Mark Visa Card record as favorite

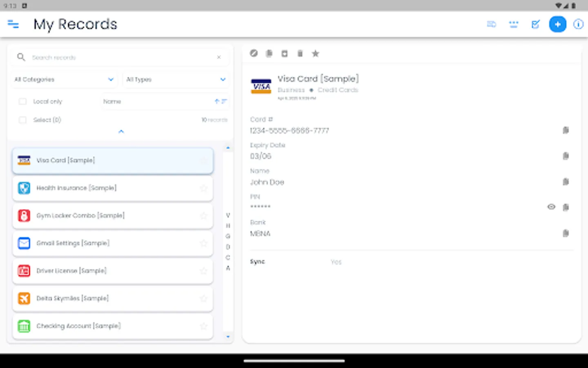(315, 53)
